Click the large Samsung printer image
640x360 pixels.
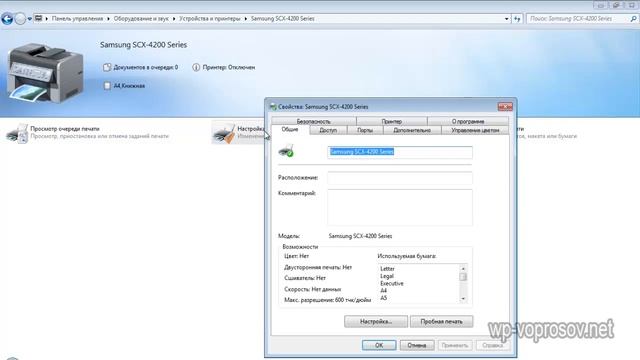click(x=45, y=73)
